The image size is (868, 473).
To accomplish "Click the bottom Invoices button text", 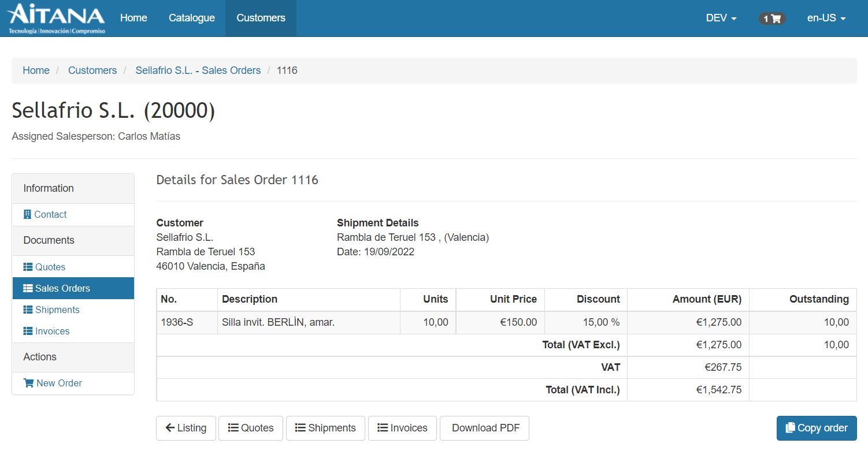I will tap(409, 428).
